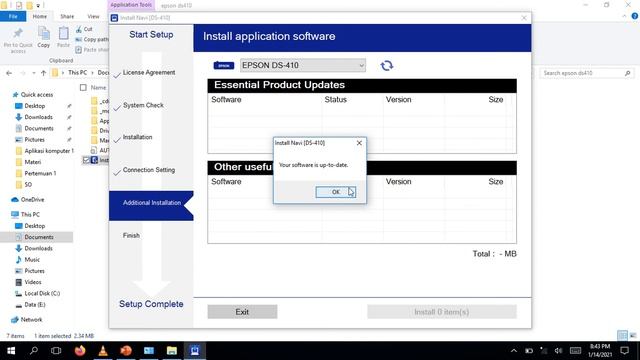
Task: Click the Cut command
Action: 84,29
